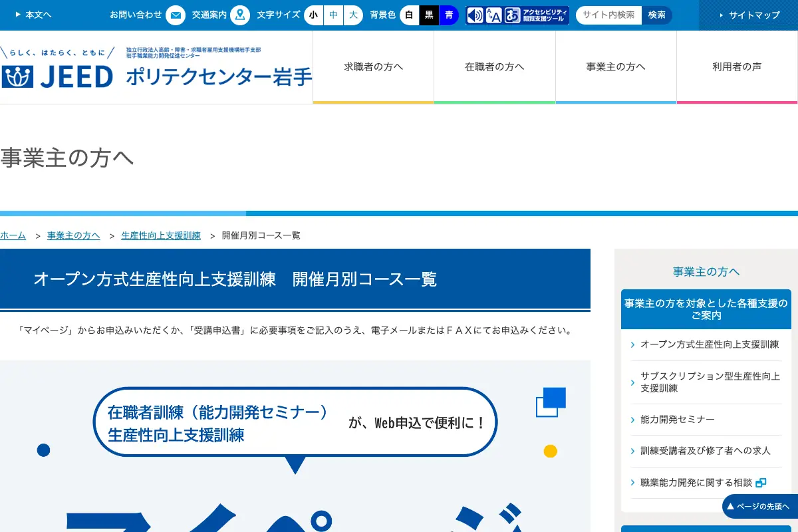This screenshot has height=532, width=798.
Task: Open the 事業主の方へ navigation menu
Action: tap(616, 67)
